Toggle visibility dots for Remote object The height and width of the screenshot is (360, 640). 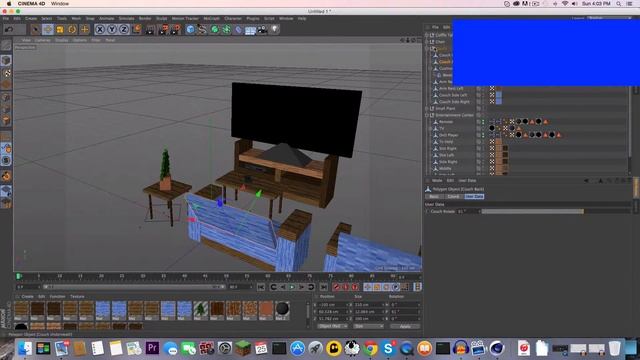(x=483, y=122)
